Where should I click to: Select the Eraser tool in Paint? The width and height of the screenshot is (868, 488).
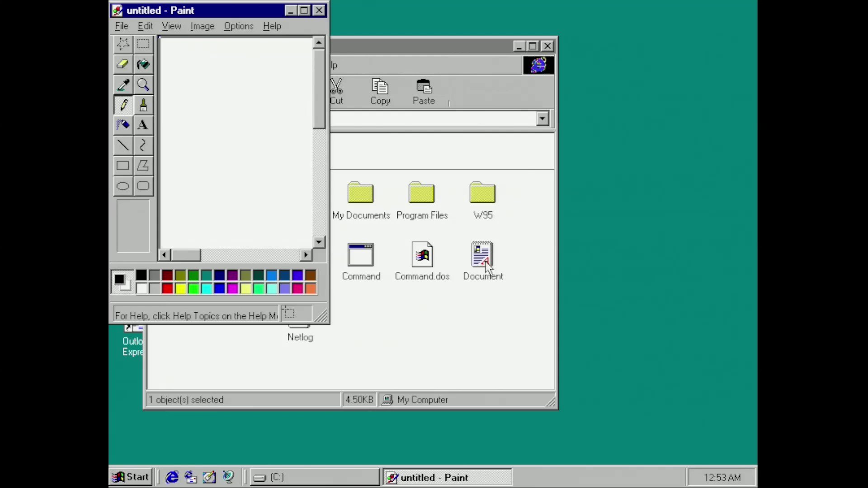click(123, 64)
